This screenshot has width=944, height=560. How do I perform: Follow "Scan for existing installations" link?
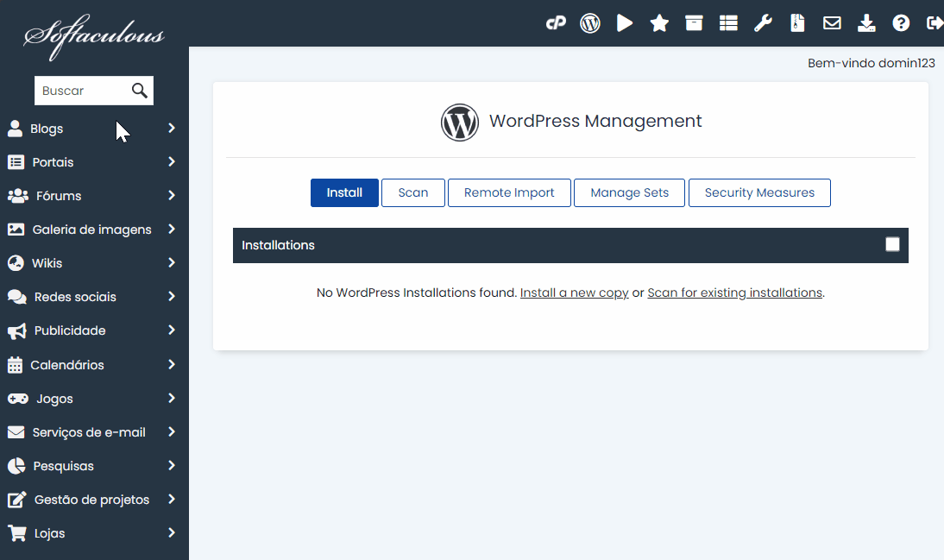[x=734, y=293]
